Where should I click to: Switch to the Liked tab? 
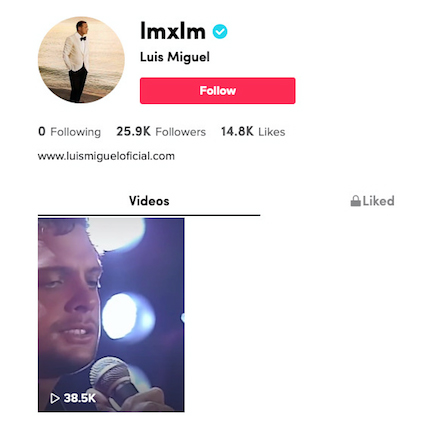372,201
